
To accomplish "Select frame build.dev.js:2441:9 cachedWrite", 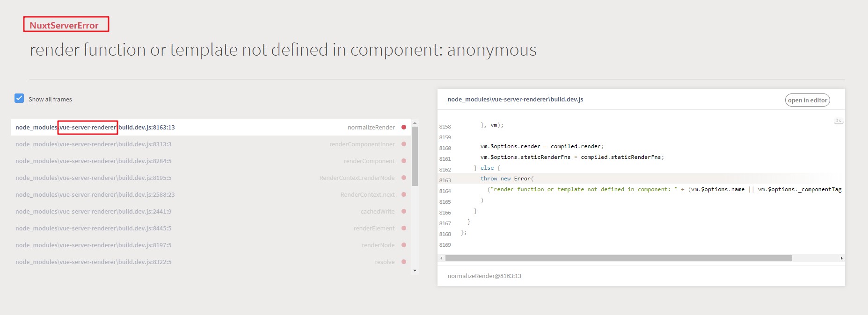I will click(211, 211).
